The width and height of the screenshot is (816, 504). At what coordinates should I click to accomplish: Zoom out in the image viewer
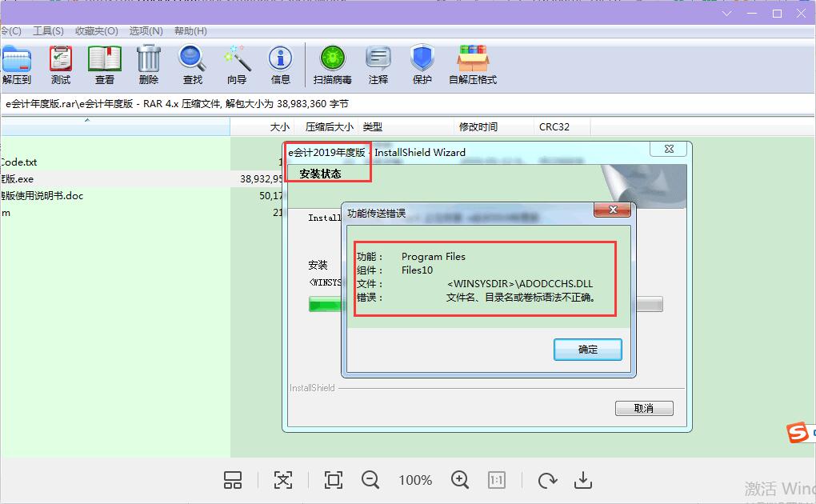(370, 480)
